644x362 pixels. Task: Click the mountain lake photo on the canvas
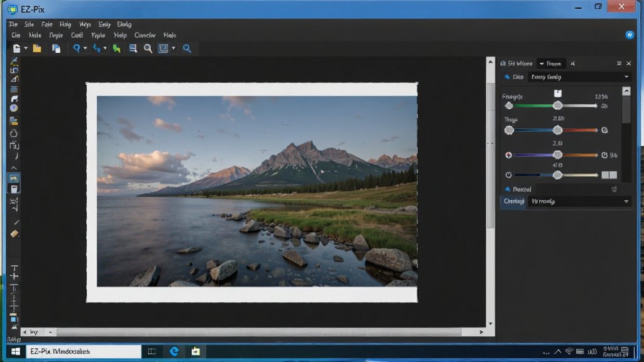coord(257,191)
